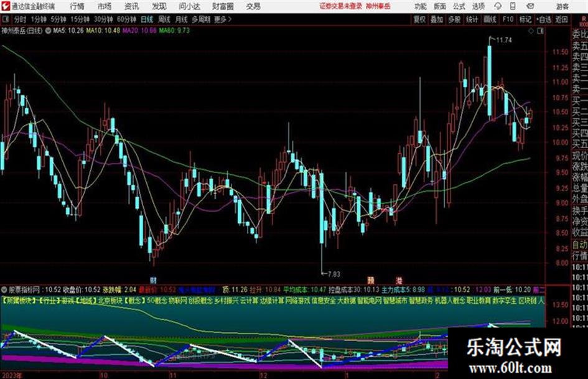The height and width of the screenshot is (379, 588).
Task: Open the mail envelope icon
Action: pyautogui.click(x=530, y=6)
